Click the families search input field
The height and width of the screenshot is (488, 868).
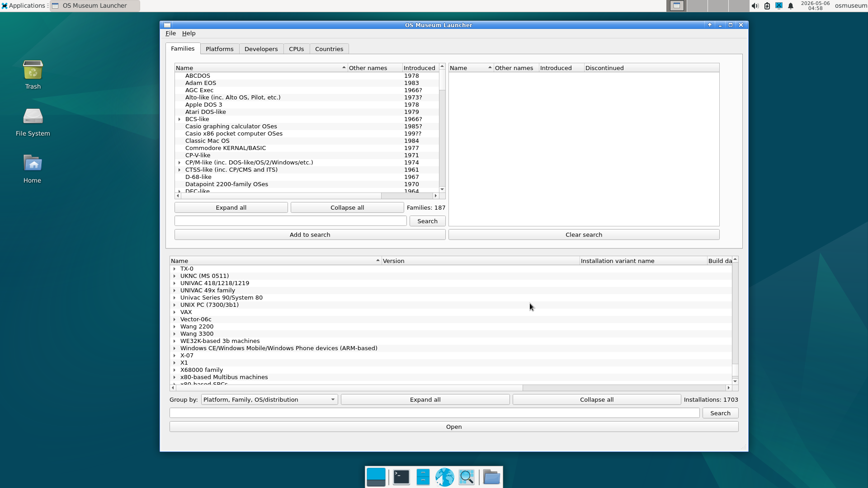[291, 221]
